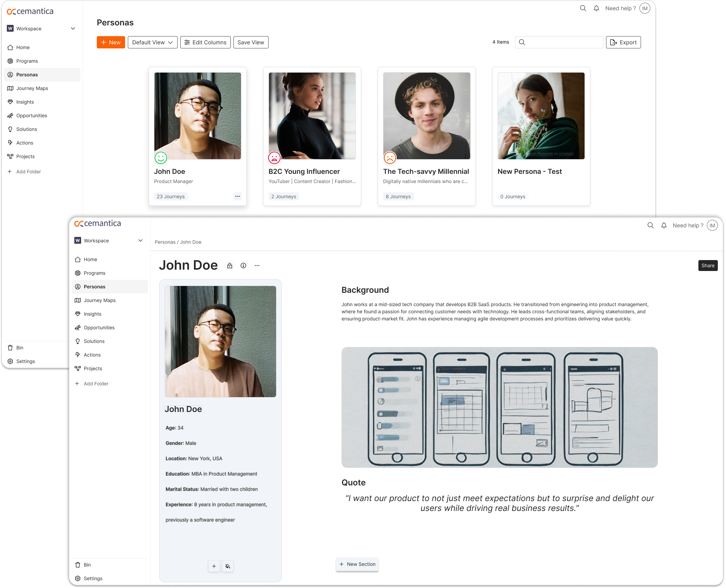Image resolution: width=726 pixels, height=588 pixels.
Task: Click the phone wireframes image in Background section
Action: point(499,407)
